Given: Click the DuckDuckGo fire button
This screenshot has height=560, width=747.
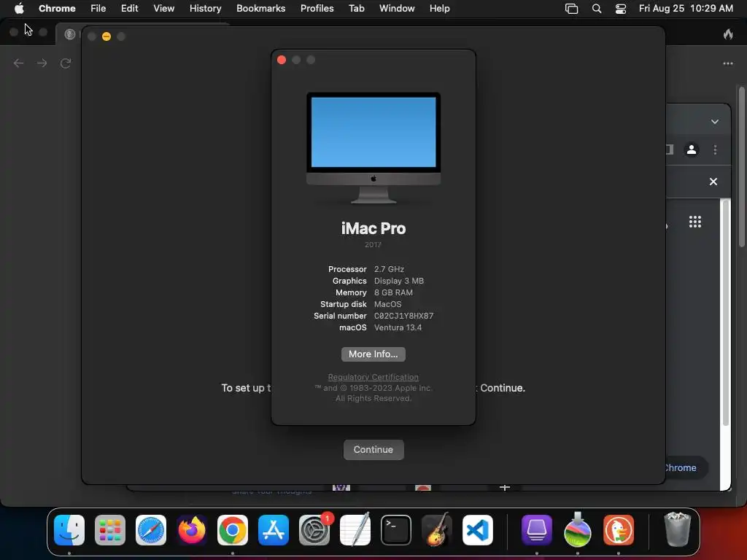Looking at the screenshot, I should 728,34.
